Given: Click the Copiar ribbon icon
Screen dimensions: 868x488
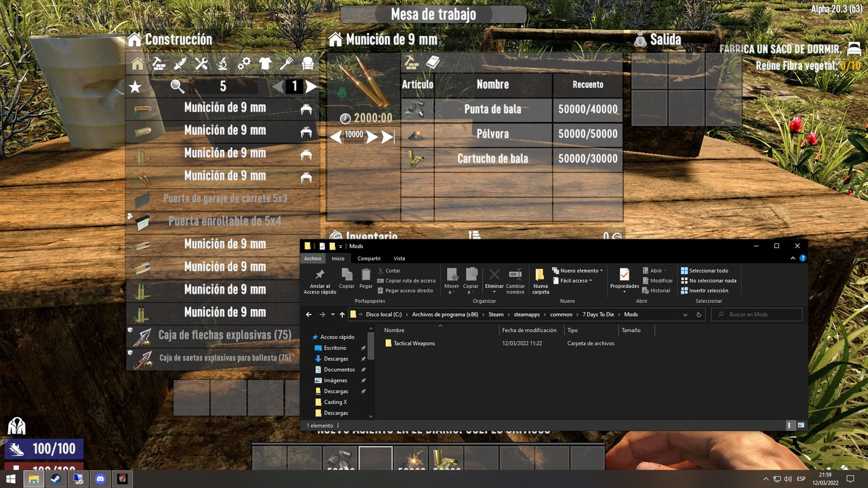Looking at the screenshot, I should tap(347, 279).
